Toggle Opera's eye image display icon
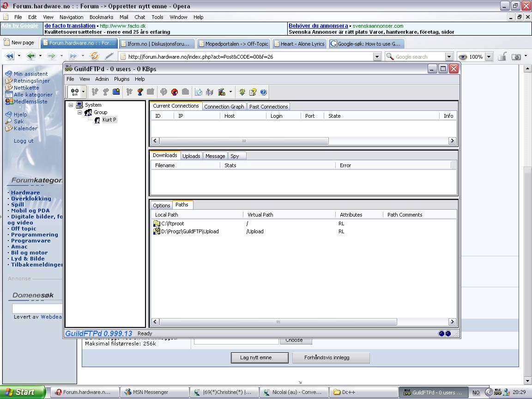Viewport: 532px width, 399px height. pyautogui.click(x=462, y=57)
